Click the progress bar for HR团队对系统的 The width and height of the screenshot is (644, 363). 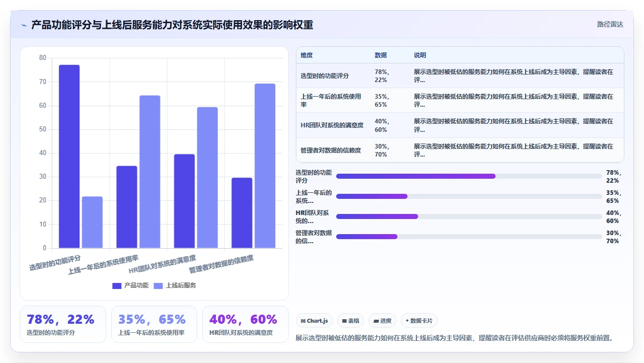click(469, 216)
